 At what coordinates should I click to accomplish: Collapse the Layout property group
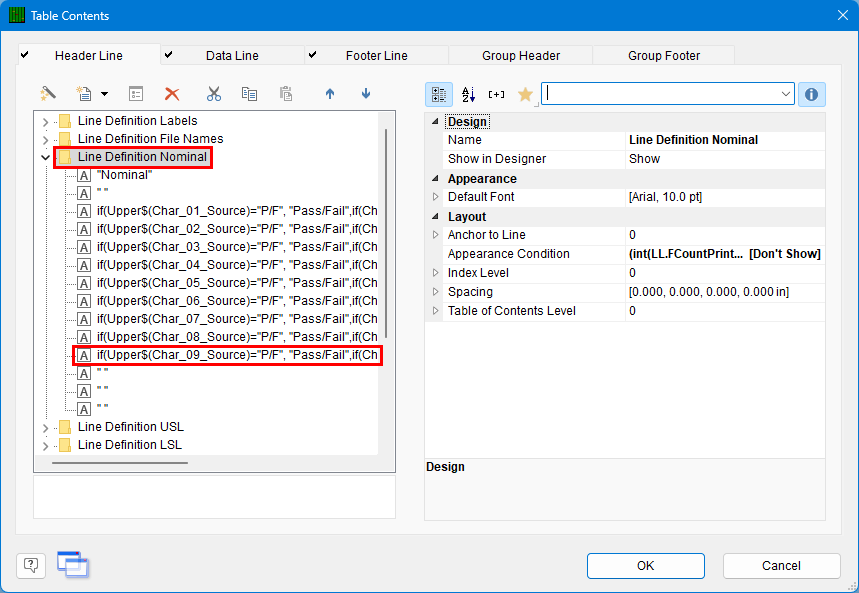pyautogui.click(x=435, y=216)
